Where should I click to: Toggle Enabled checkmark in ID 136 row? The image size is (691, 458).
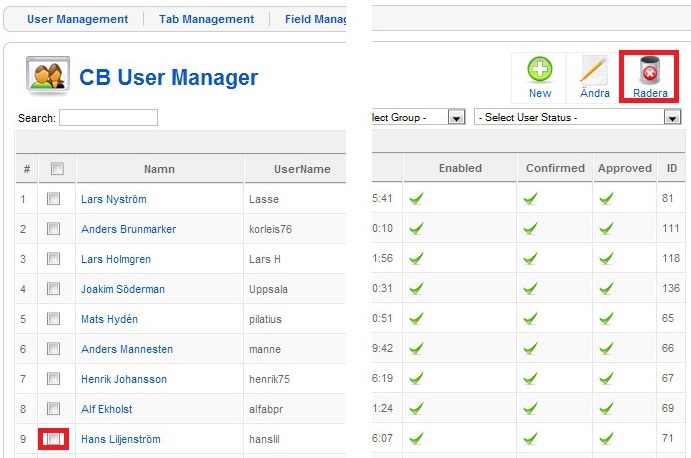tap(416, 288)
